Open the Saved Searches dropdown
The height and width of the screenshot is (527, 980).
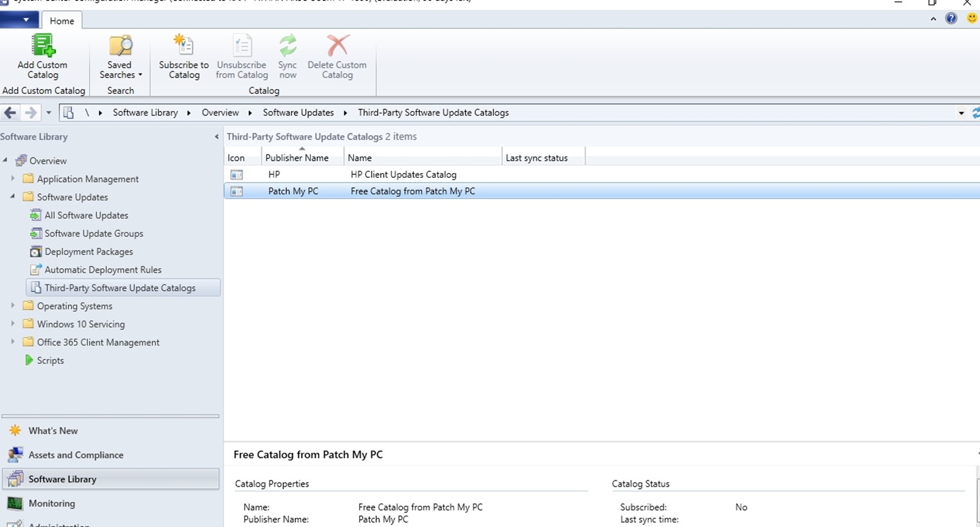tap(121, 57)
